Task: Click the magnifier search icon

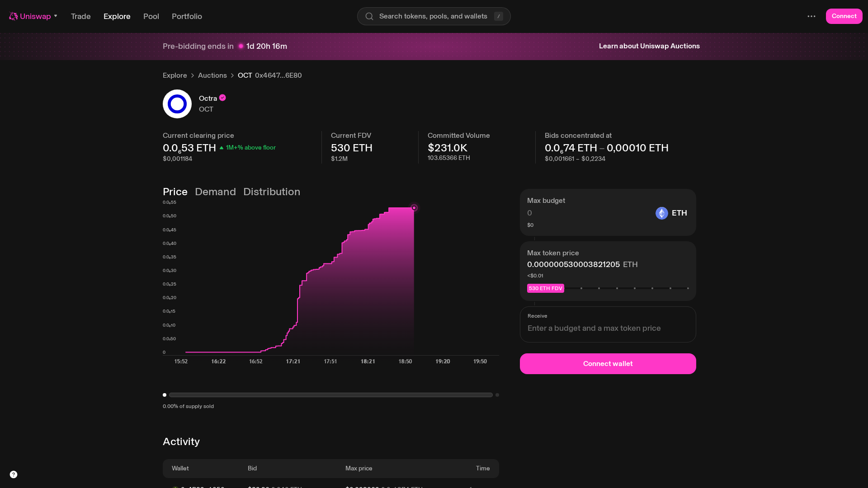Action: pos(369,16)
